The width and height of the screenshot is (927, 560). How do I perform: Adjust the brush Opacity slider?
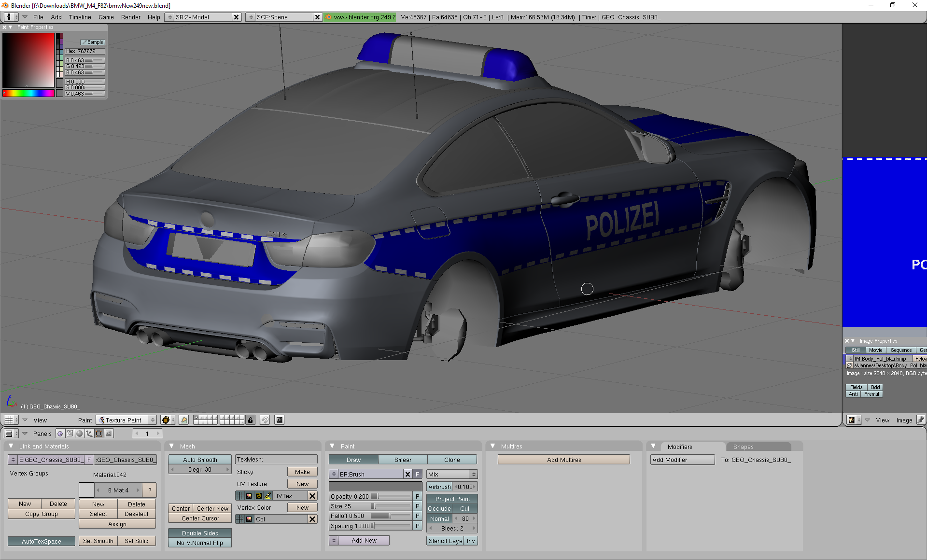click(x=370, y=496)
